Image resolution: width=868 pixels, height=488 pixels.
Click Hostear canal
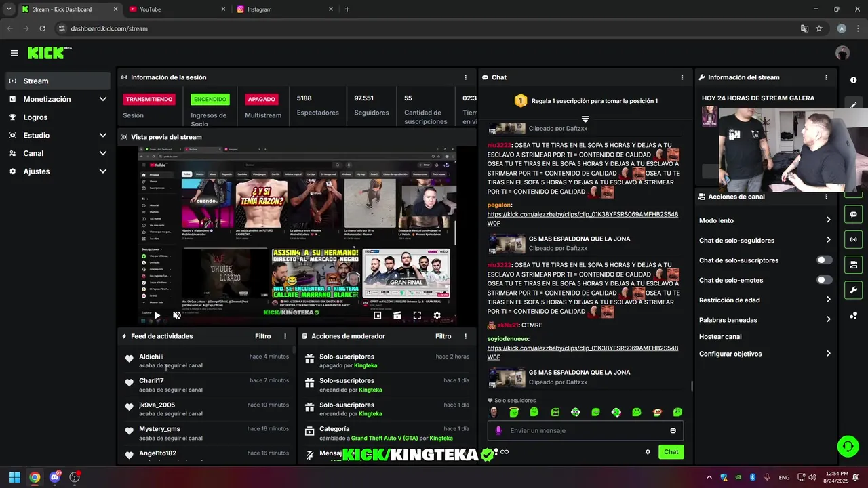[720, 337]
